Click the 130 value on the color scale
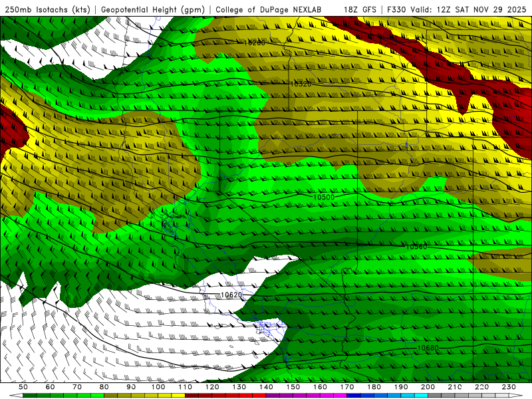Viewport: 532px width, 399px height. click(239, 387)
